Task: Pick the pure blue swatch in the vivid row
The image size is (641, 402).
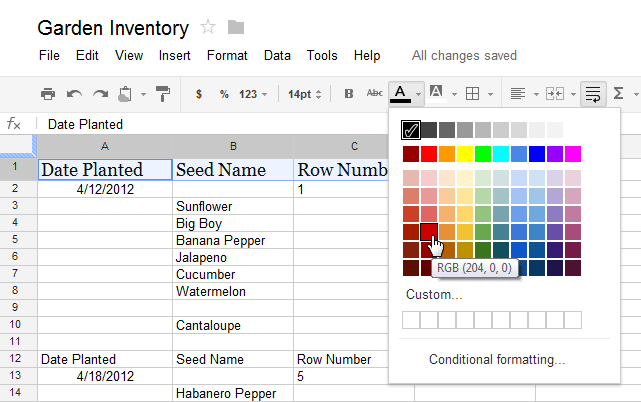Action: [x=537, y=154]
